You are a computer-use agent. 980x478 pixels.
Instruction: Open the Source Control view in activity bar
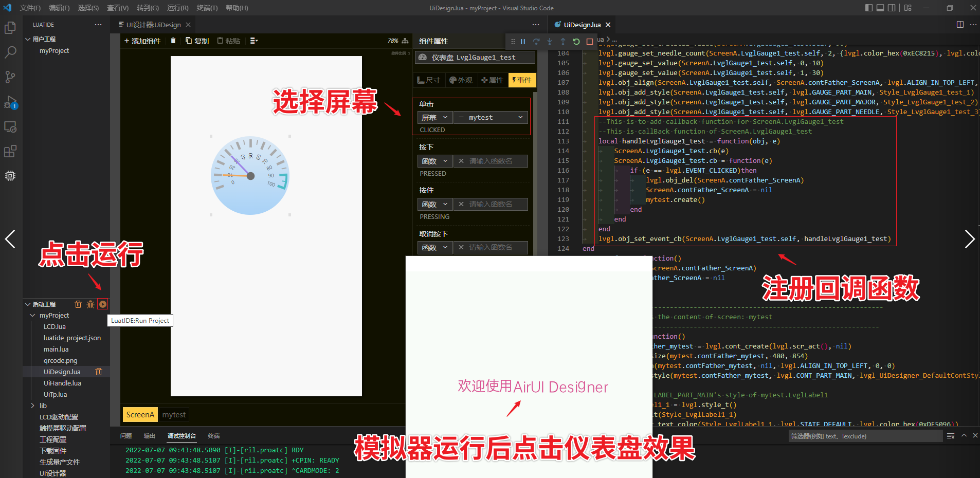point(10,77)
